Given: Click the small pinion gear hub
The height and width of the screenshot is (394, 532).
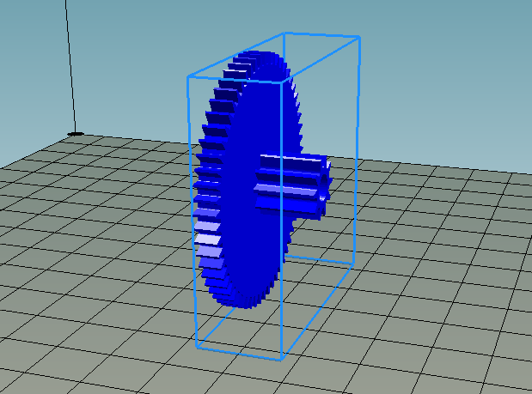Looking at the screenshot, I should pyautogui.click(x=292, y=186).
